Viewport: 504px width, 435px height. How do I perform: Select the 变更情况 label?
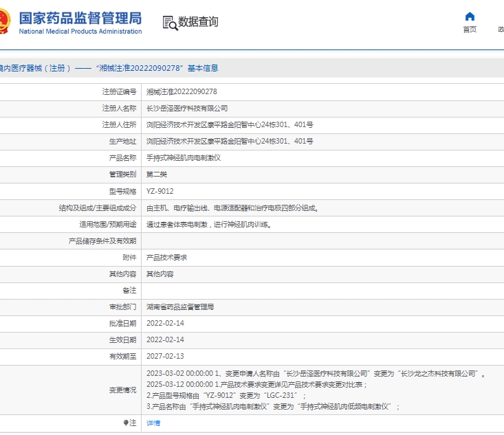pos(123,390)
